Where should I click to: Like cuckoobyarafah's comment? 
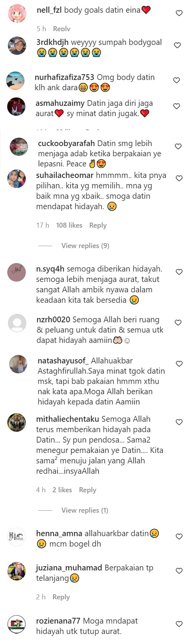178,146
